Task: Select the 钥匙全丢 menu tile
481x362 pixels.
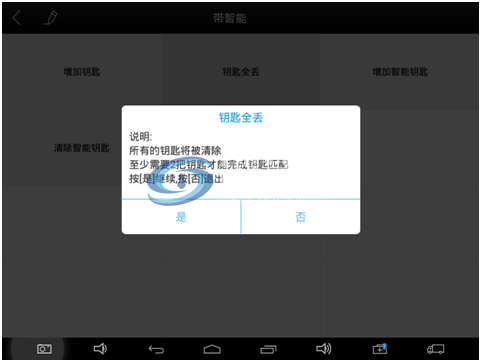Action: [x=241, y=72]
